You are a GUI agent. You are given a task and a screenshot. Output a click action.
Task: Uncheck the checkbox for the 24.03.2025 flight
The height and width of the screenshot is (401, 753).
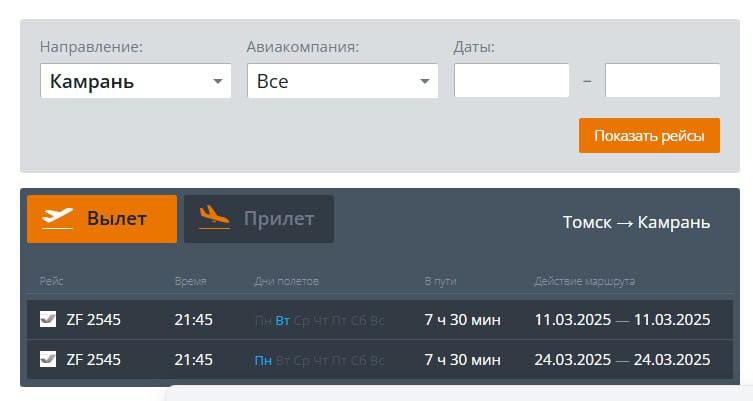pyautogui.click(x=47, y=359)
